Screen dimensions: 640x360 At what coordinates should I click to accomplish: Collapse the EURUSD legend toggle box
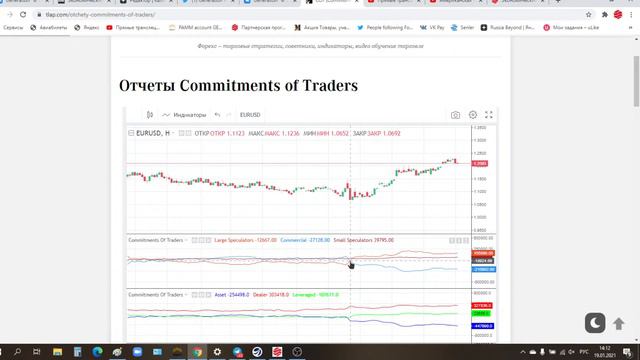pos(131,133)
